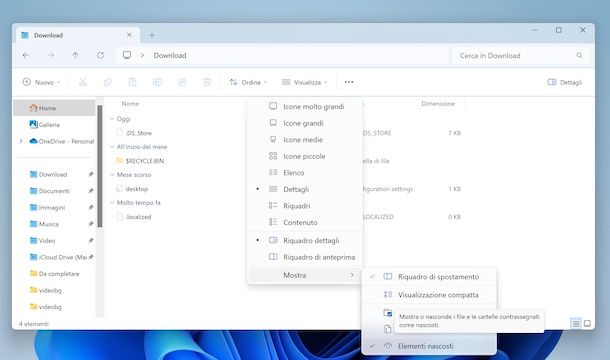
Task: Toggle Riquadro di spostamento option
Action: [x=429, y=277]
